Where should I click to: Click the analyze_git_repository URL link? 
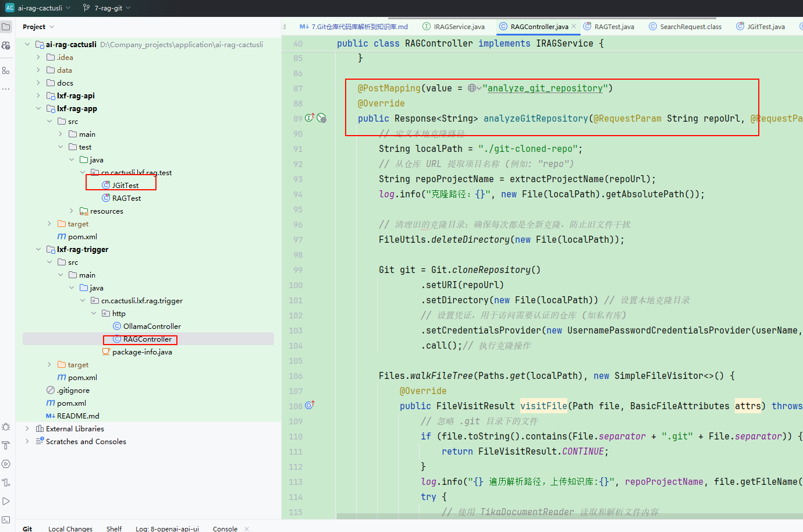tap(545, 88)
